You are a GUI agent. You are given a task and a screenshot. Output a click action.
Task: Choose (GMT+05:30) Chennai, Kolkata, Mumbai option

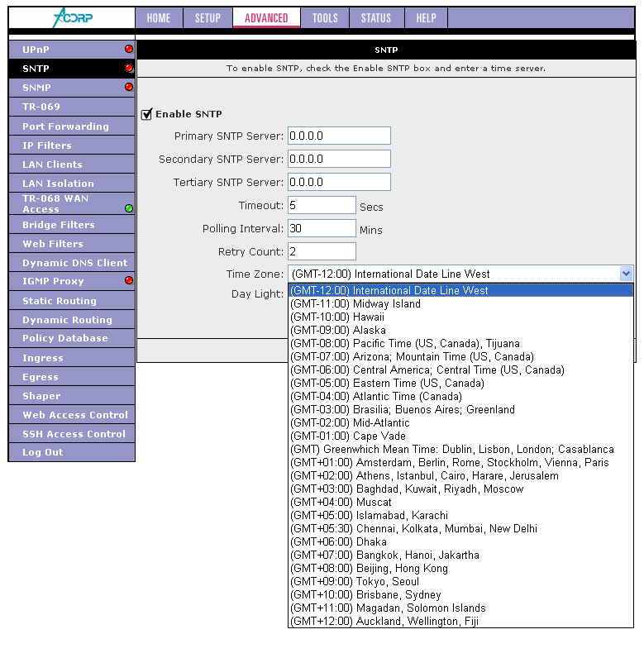tap(460, 529)
